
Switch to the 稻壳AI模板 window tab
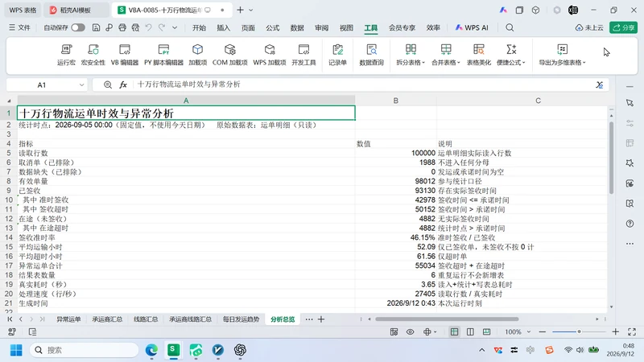76,10
